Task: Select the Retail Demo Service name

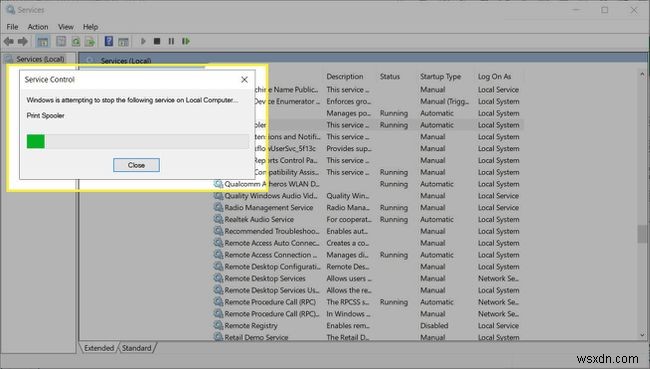Action: pyautogui.click(x=256, y=337)
